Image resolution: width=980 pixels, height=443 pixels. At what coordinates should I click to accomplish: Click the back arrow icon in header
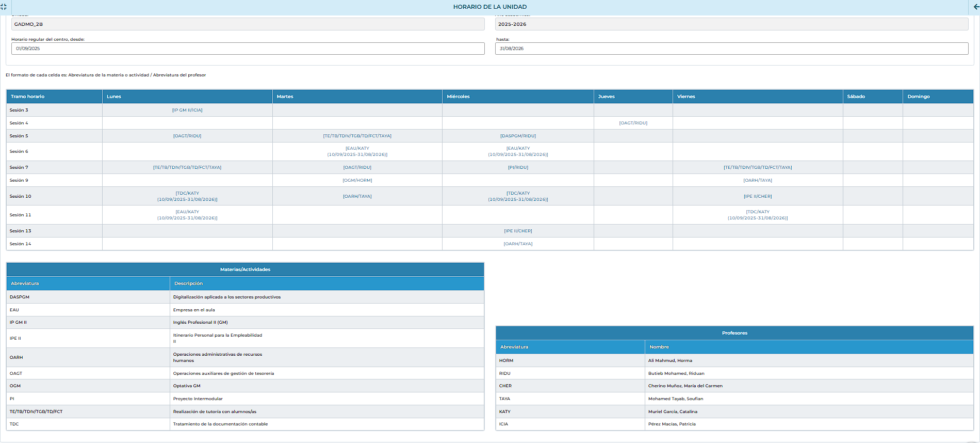click(x=976, y=7)
